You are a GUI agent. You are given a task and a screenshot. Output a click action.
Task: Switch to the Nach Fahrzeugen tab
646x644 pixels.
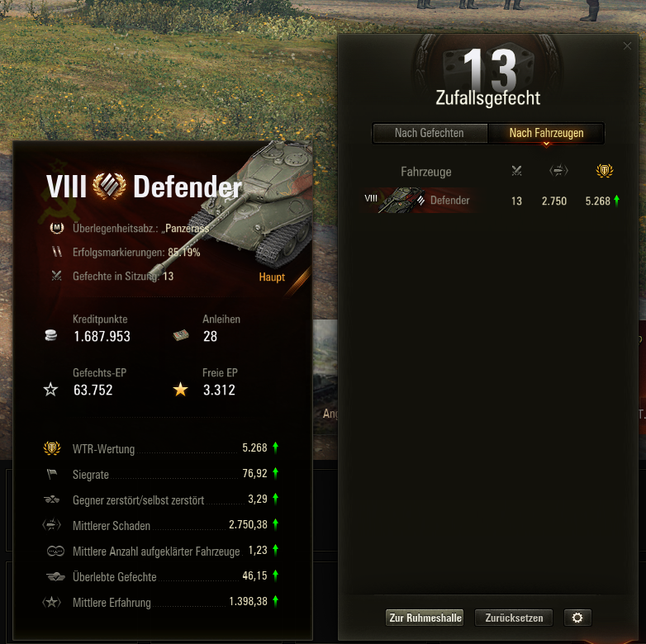[x=546, y=133]
